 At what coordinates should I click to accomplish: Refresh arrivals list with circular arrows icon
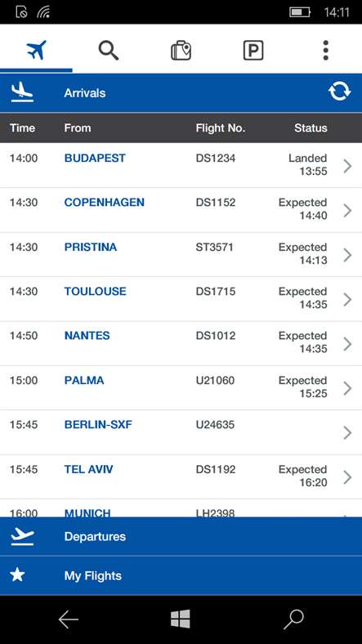[x=339, y=92]
